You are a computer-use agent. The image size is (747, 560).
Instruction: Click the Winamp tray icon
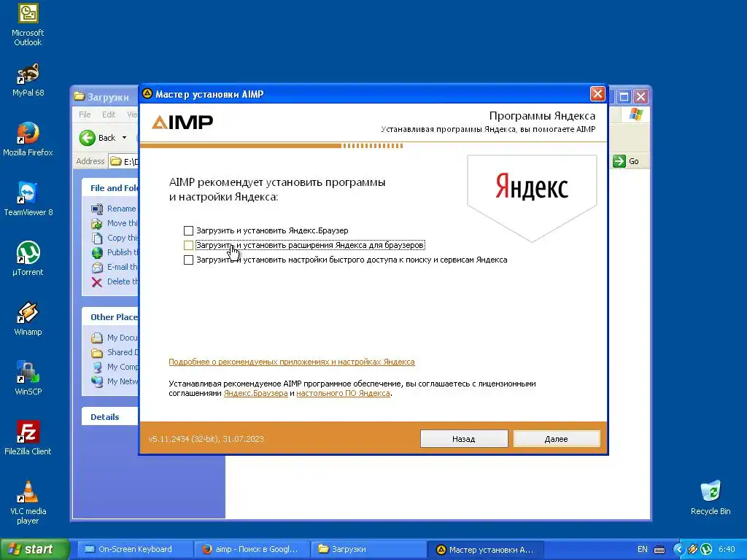pos(693,550)
